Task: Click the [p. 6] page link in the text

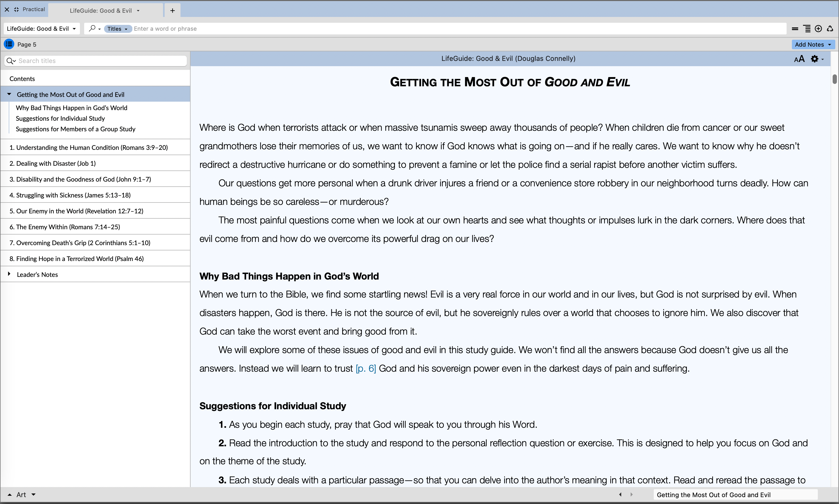Action: coord(366,368)
